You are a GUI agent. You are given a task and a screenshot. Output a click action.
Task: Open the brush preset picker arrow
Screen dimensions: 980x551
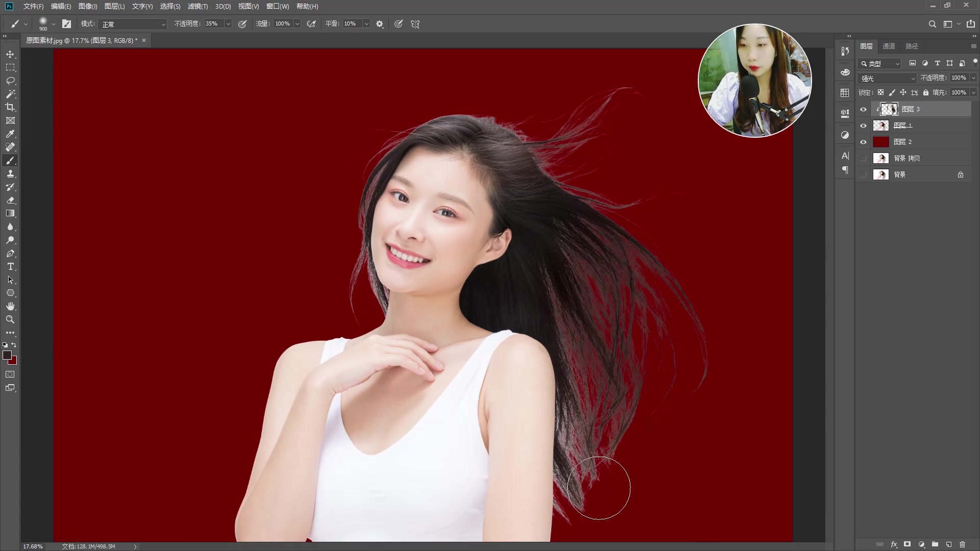53,24
